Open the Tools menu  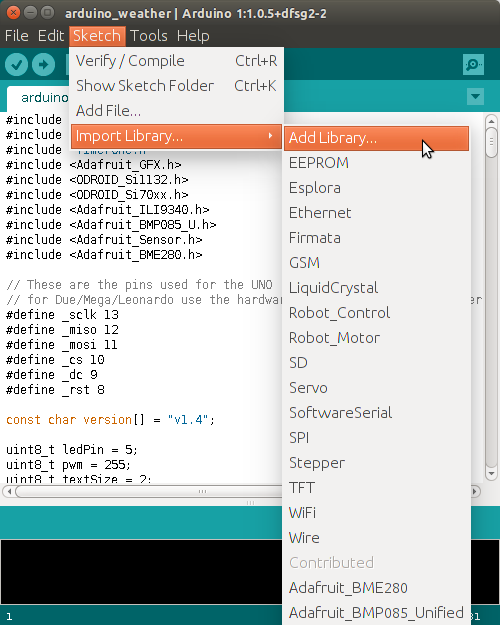tap(149, 36)
